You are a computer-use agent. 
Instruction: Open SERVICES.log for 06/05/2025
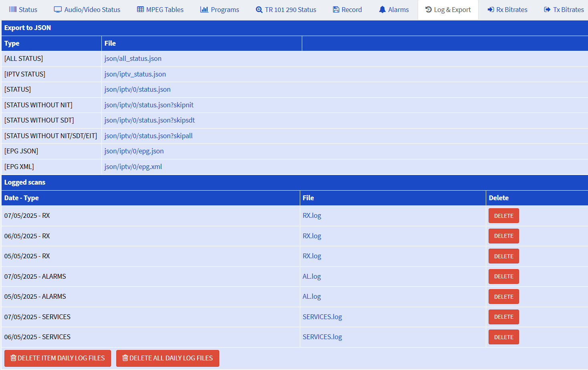pyautogui.click(x=322, y=337)
